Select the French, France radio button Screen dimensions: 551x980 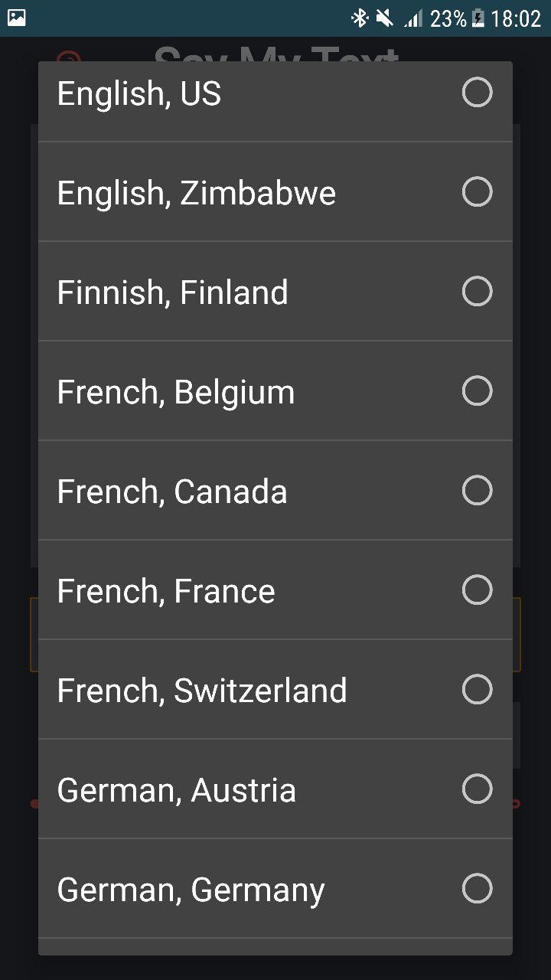tap(477, 590)
